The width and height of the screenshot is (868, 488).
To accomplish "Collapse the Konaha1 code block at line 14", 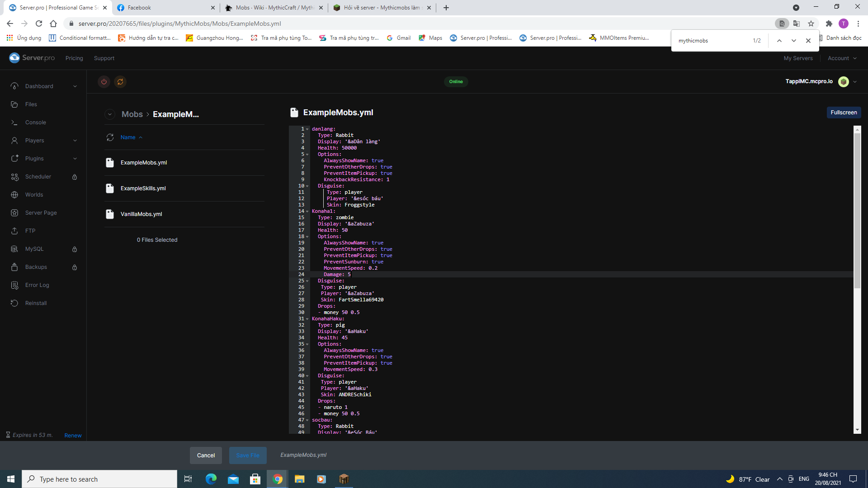I will tap(307, 211).
